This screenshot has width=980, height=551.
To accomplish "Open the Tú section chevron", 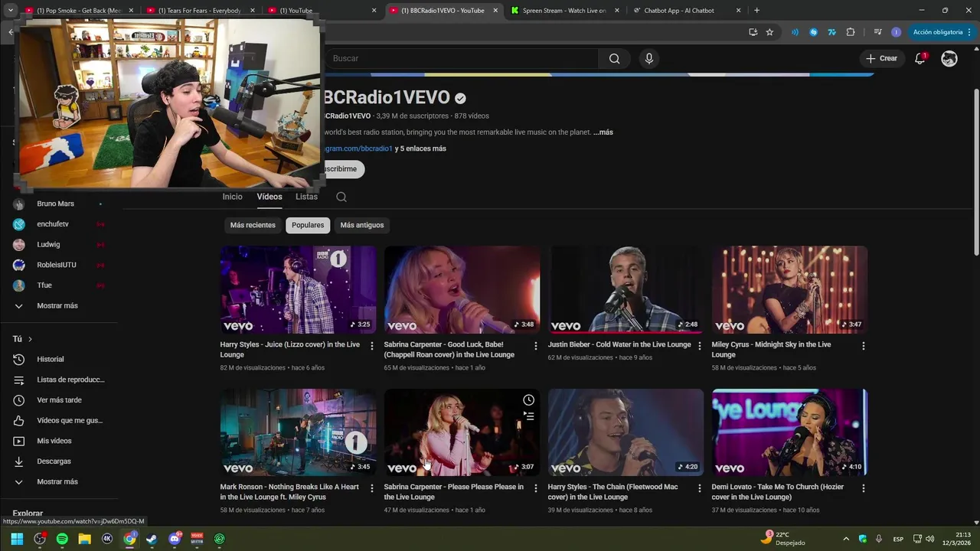I will (x=30, y=339).
